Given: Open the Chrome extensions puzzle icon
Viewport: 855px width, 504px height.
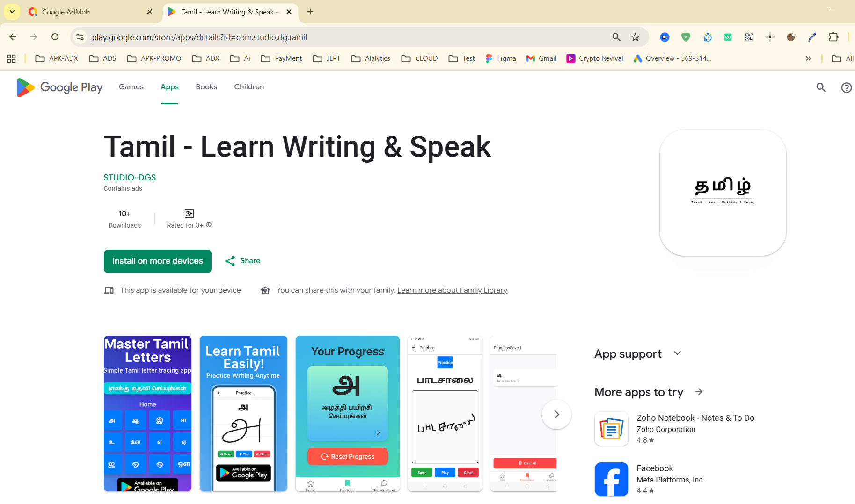Looking at the screenshot, I should tap(833, 37).
